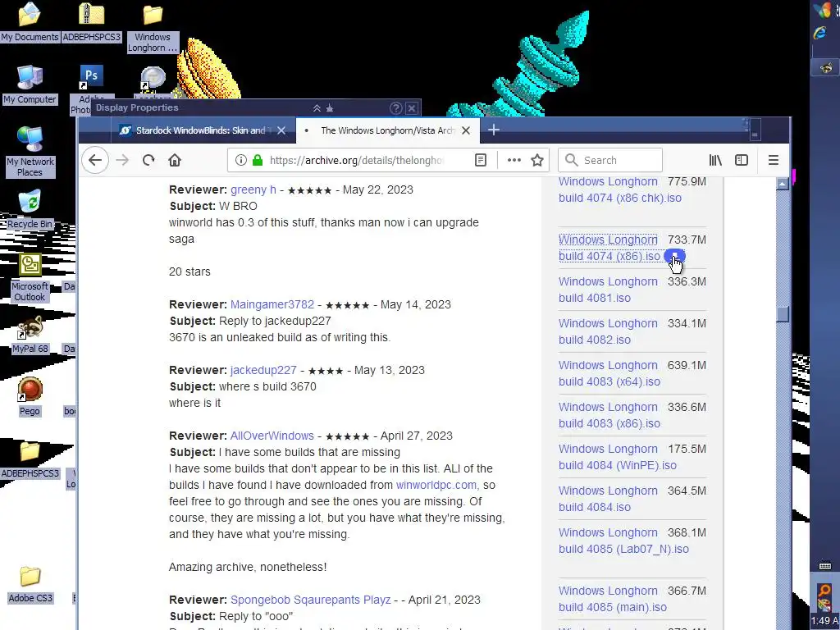The width and height of the screenshot is (840, 630).
Task: Download Windows Longhorn build 4074 (x86 chk).iso
Action: point(620,189)
